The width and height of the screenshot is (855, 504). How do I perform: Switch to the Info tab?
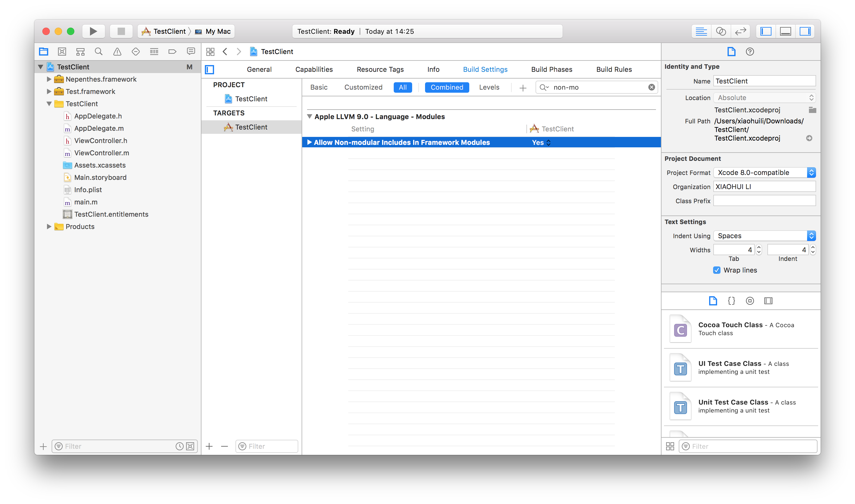pos(433,69)
